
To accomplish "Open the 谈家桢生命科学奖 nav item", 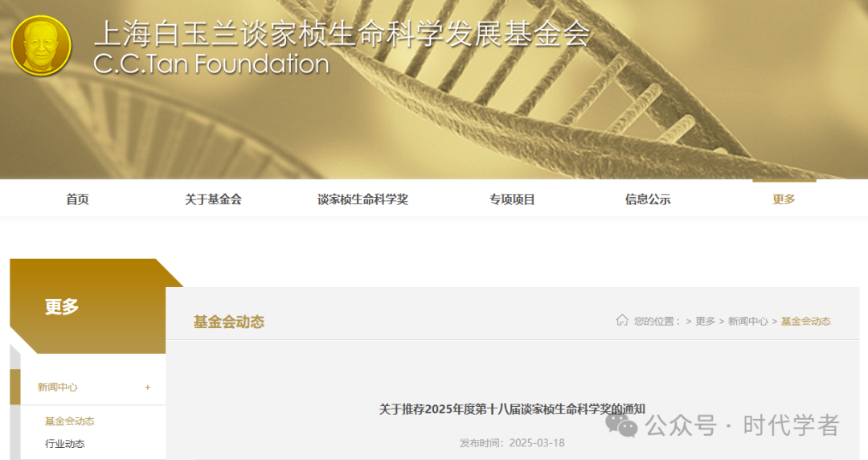I will tap(362, 199).
